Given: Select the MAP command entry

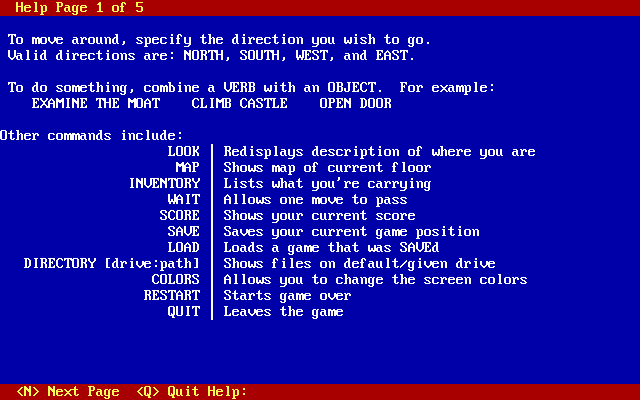Looking at the screenshot, I should point(188,167).
